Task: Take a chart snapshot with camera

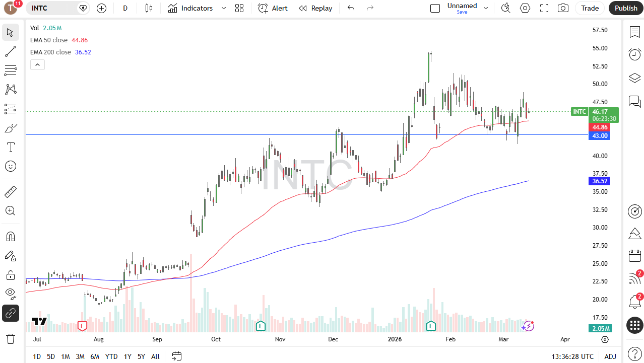Action: tap(563, 8)
